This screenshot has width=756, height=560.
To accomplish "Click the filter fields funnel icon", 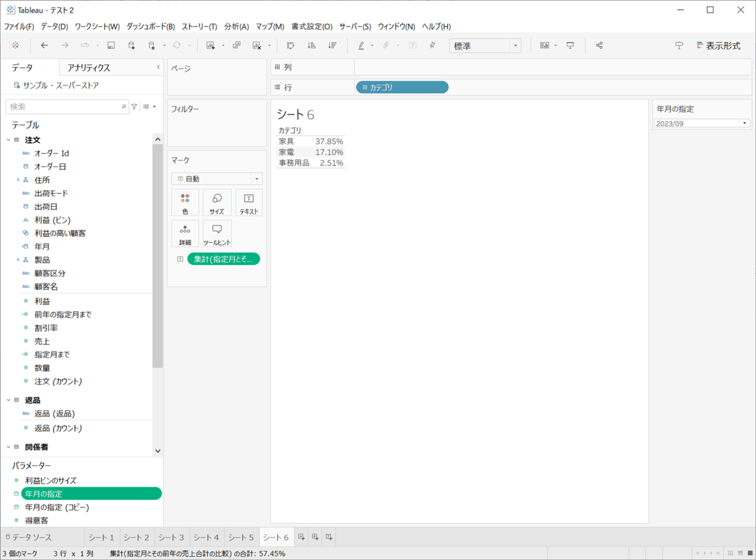I will (x=134, y=107).
